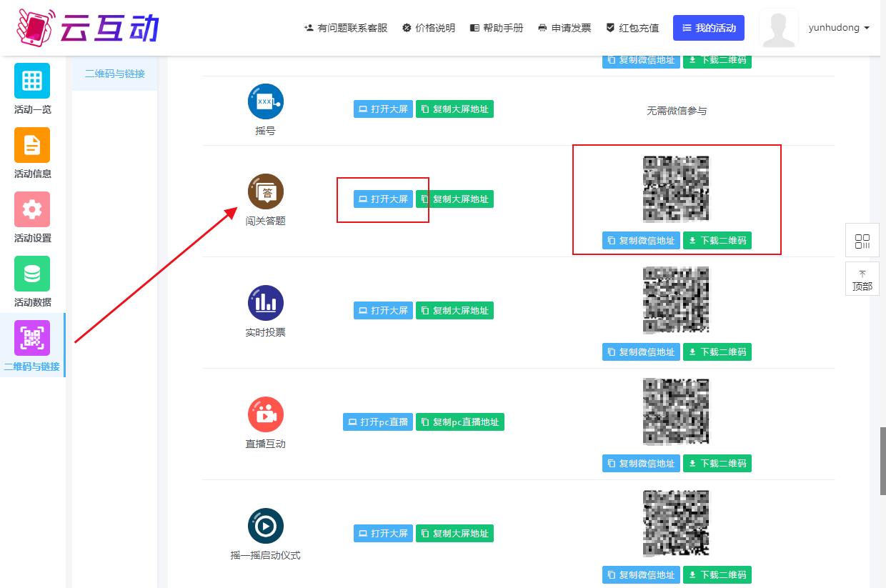The height and width of the screenshot is (588, 886).
Task: Click 复制大屏地址 for 闯关答题
Action: [x=454, y=199]
